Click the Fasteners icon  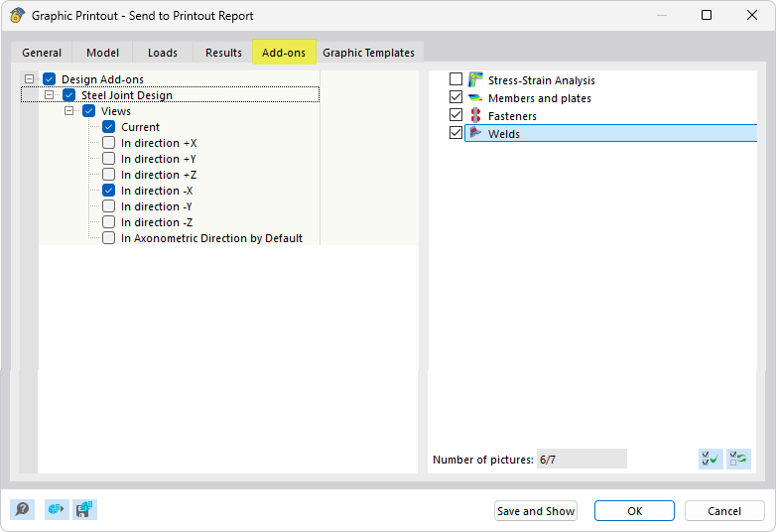point(475,116)
